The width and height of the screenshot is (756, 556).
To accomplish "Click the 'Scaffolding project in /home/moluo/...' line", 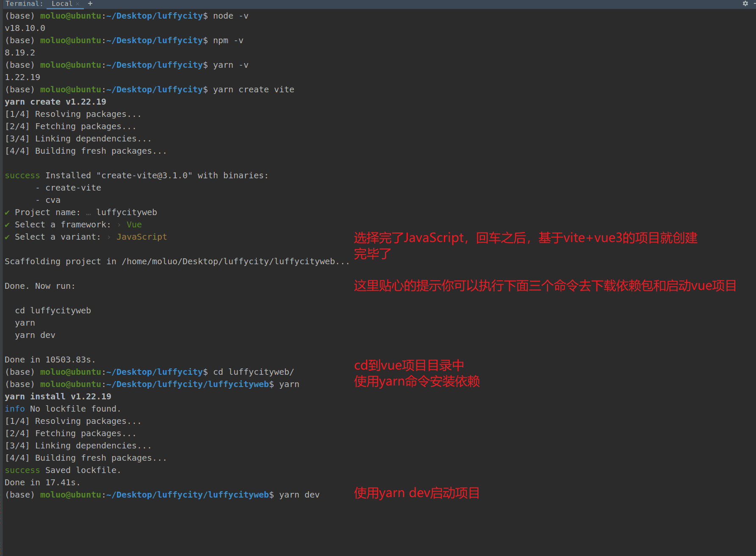I will click(177, 261).
